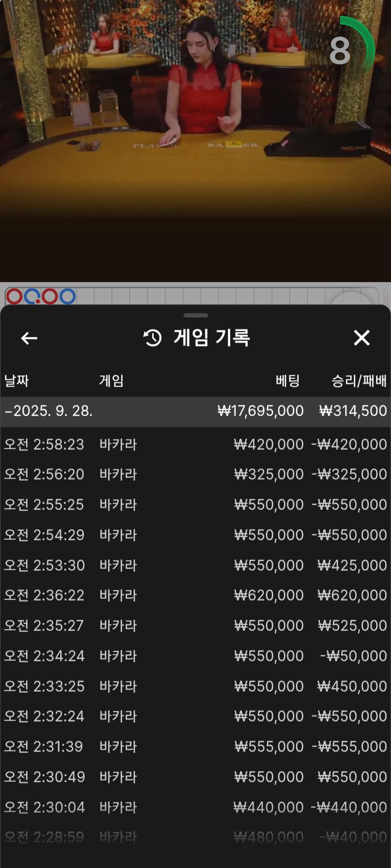This screenshot has width=391, height=868.
Task: Click the green countdown timer showing 8
Action: click(x=348, y=50)
